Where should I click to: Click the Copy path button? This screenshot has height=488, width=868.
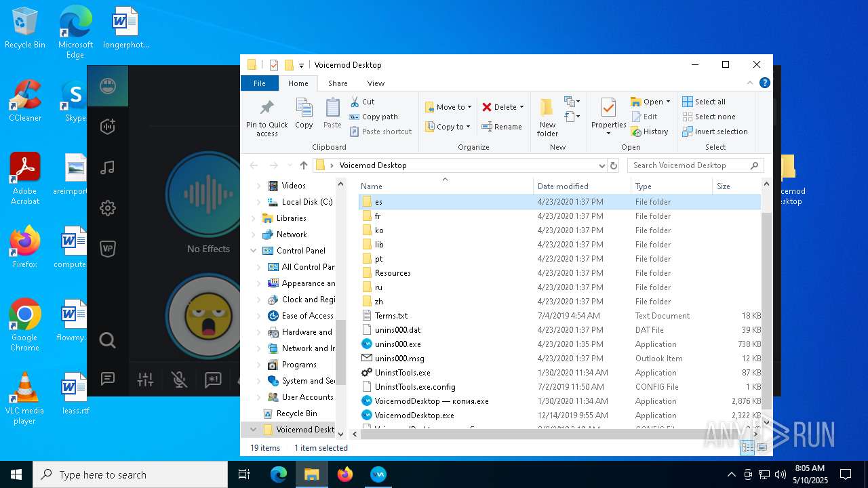click(x=374, y=117)
